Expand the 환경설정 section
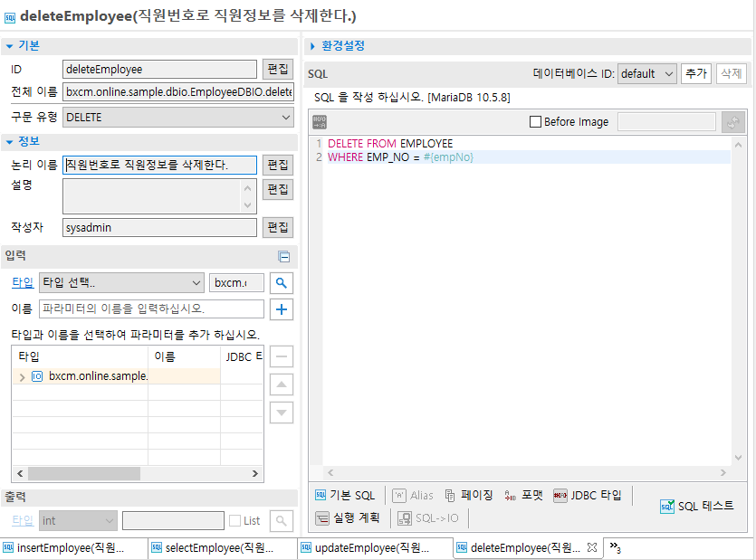 click(x=312, y=46)
